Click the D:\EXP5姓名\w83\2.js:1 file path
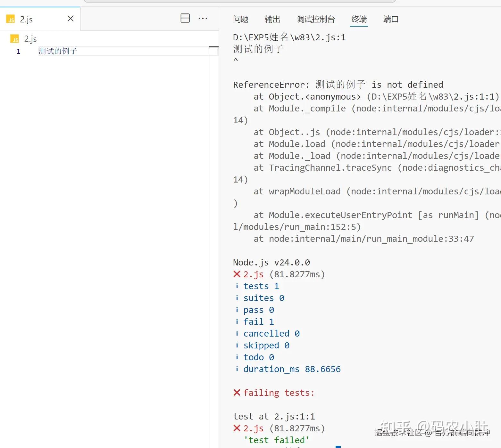Screen dimensions: 501x448 point(289,37)
